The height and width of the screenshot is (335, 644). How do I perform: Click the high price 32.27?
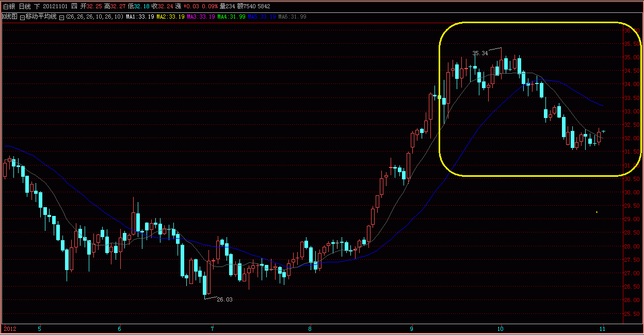(x=117, y=6)
